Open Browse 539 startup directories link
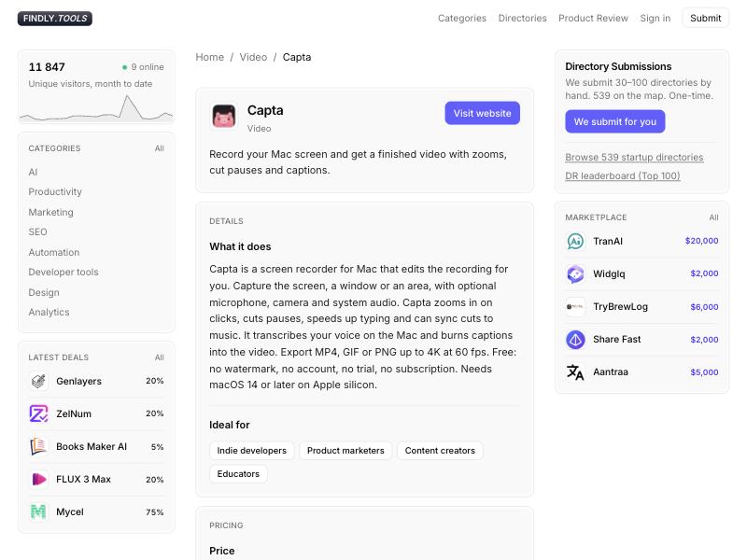 click(x=634, y=157)
